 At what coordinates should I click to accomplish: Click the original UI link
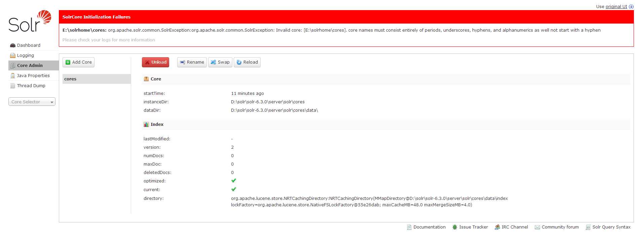[x=616, y=6]
